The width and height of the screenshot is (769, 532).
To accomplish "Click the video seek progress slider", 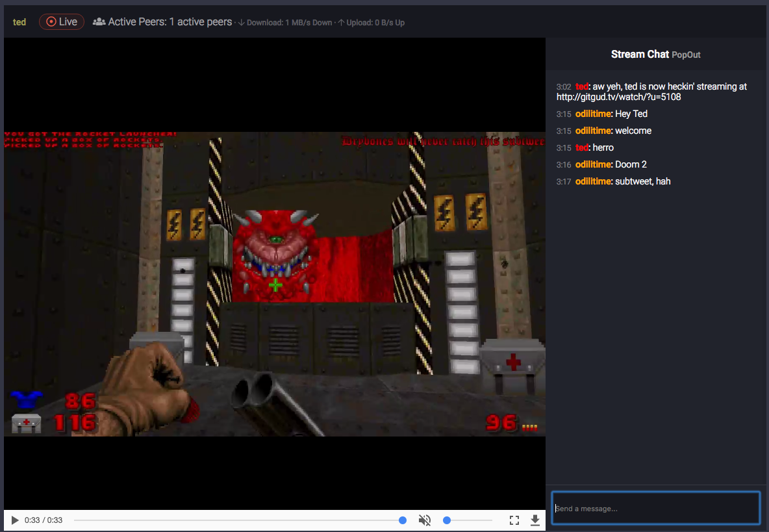I will point(240,520).
